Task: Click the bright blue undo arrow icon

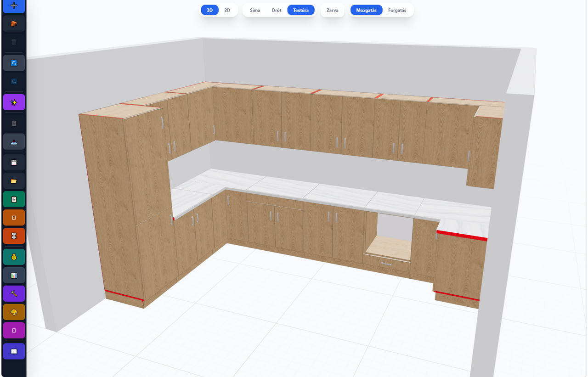Action: coord(14,63)
